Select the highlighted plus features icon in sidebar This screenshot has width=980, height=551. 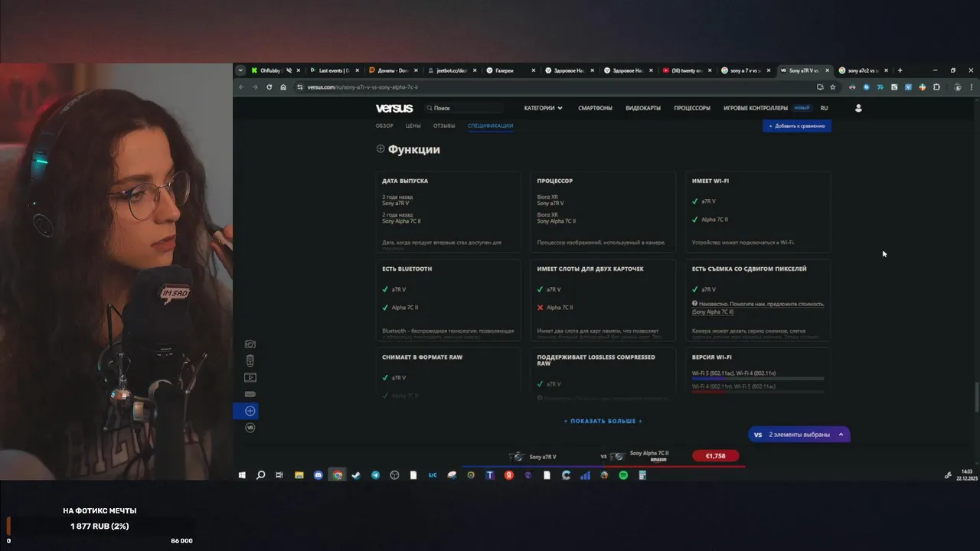point(250,411)
